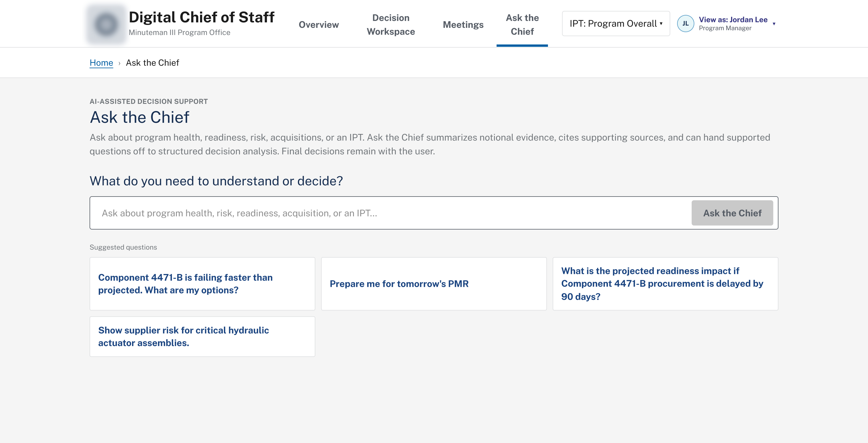Select the 90-day procurement delay impact question
Image resolution: width=868 pixels, height=443 pixels.
click(665, 284)
